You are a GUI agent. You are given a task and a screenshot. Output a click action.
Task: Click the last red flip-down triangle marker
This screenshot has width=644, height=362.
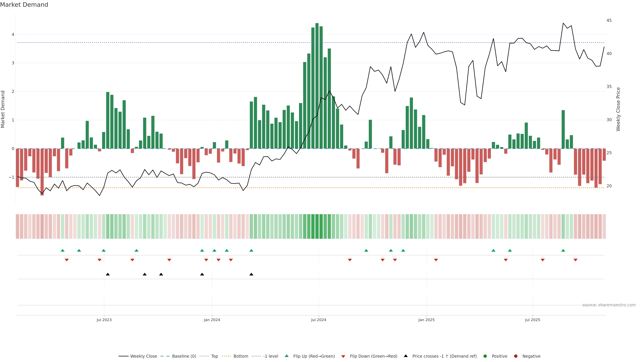tap(575, 260)
